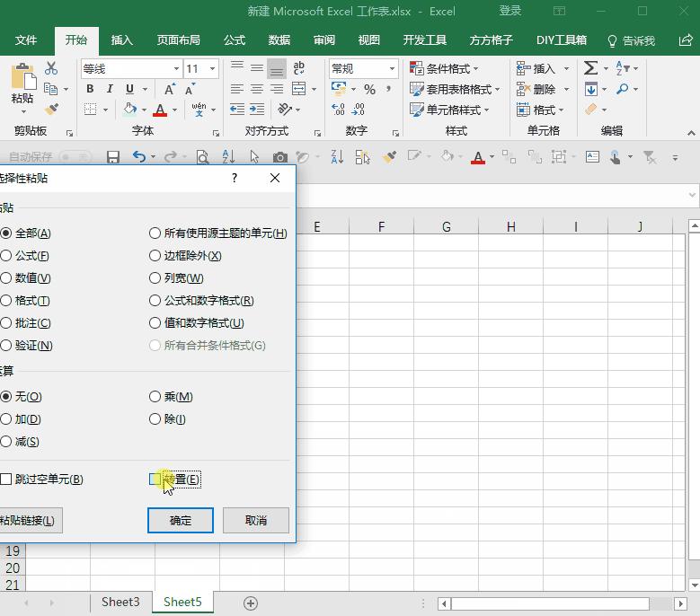Select the 公式(F) paste option
Screen dimensions: 700x616
[x=25, y=256]
